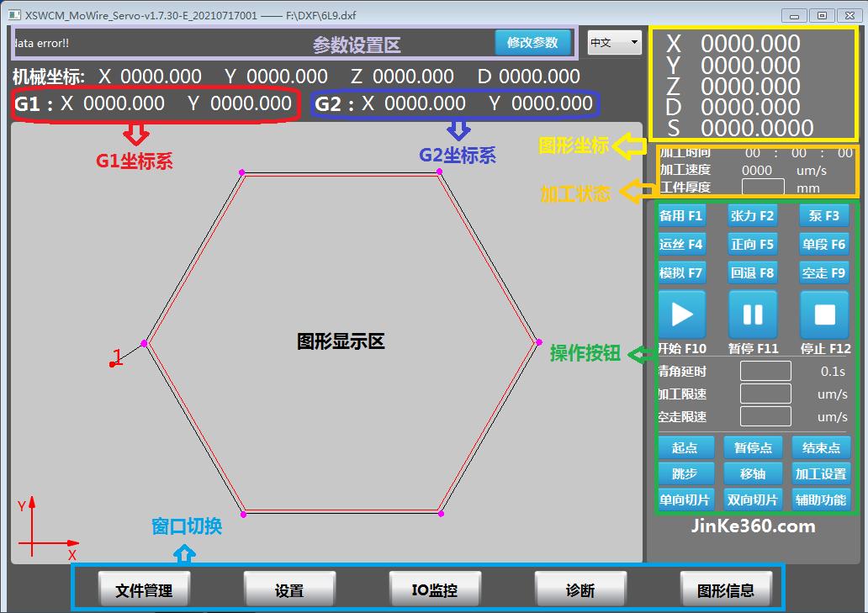Toggle the 张力 F2 button
The width and height of the screenshot is (868, 613).
[x=753, y=216]
